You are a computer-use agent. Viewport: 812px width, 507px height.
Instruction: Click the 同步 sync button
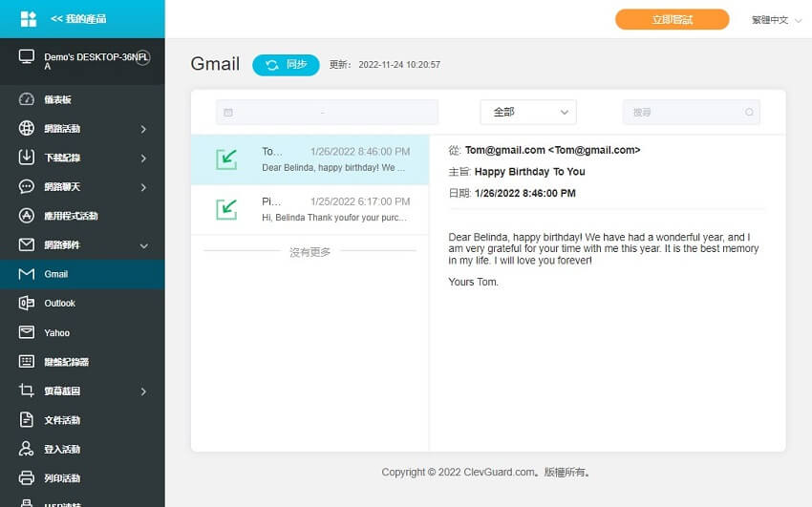click(286, 65)
